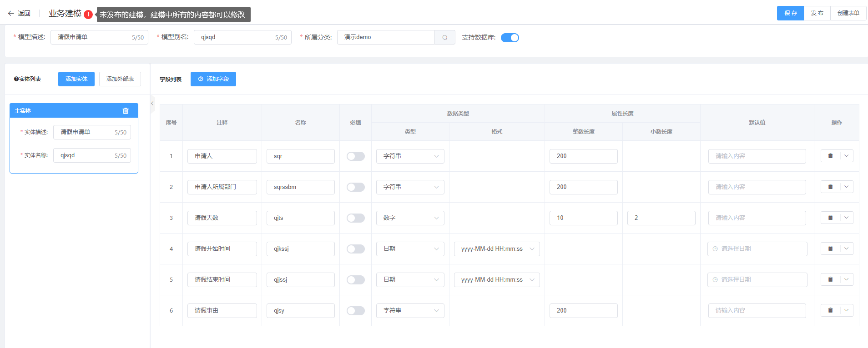
Task: Collapse the entity list side panel
Action: tap(152, 104)
